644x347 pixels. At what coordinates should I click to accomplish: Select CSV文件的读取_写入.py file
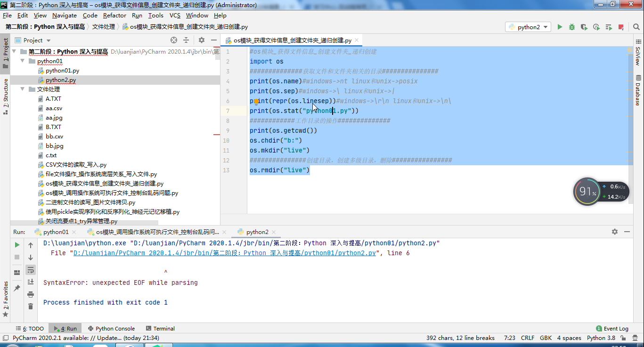pyautogui.click(x=76, y=165)
